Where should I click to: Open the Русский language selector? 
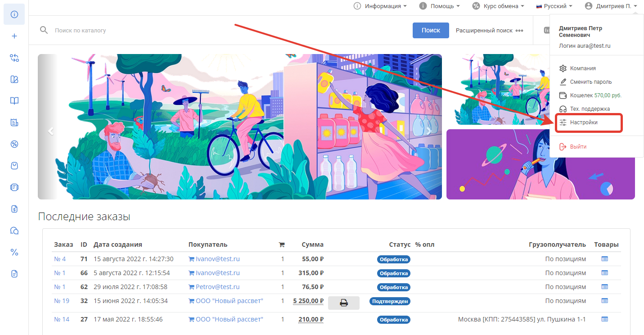pos(554,6)
